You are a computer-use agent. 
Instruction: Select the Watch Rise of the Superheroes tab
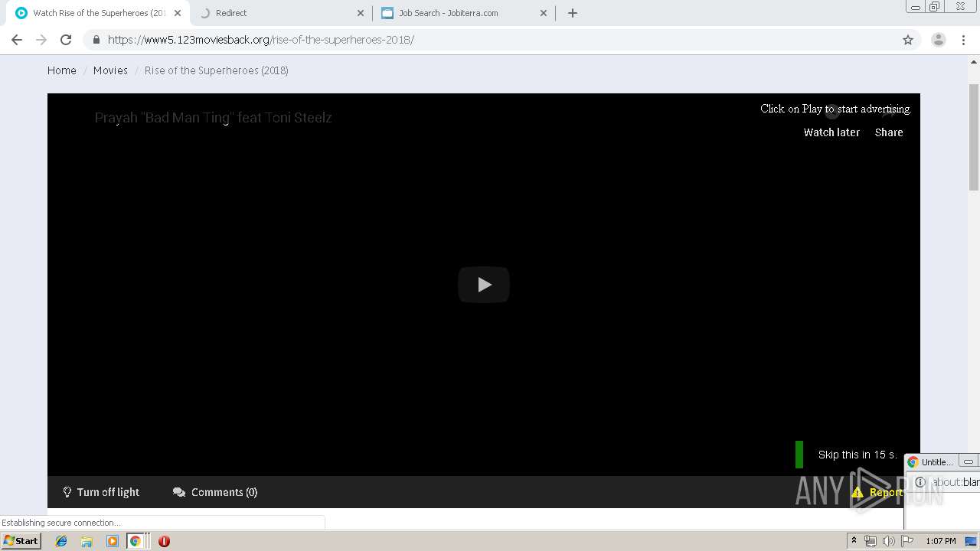pyautogui.click(x=98, y=13)
